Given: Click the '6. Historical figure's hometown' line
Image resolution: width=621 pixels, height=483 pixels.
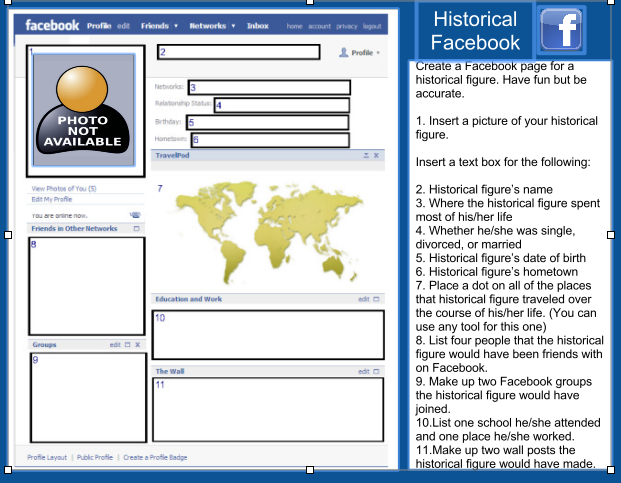Looking at the screenshot, I should (x=497, y=272).
